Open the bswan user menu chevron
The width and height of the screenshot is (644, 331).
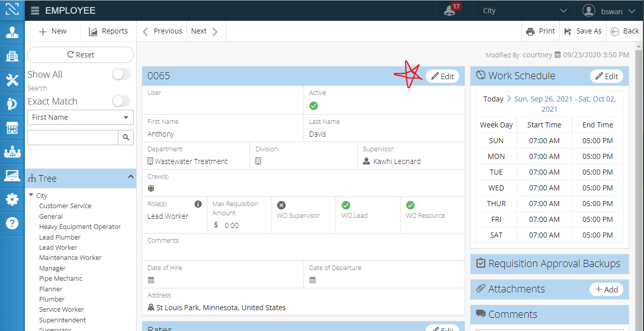(632, 11)
